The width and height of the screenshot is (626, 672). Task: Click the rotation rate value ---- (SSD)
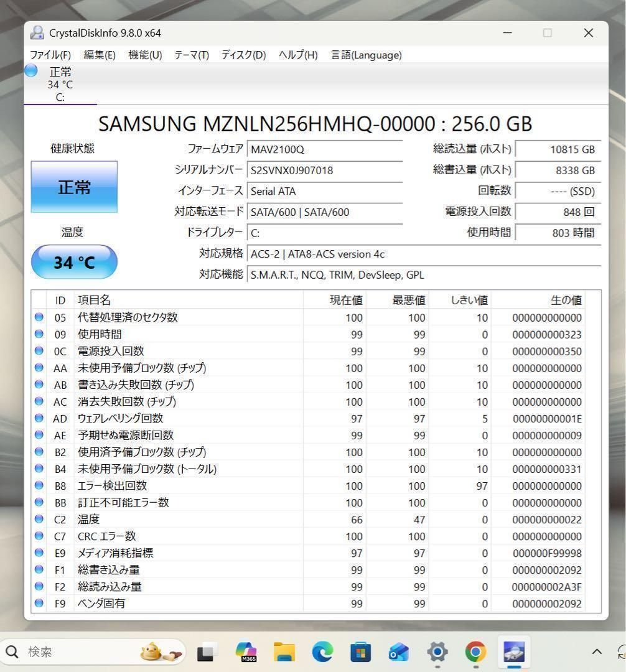(x=558, y=191)
